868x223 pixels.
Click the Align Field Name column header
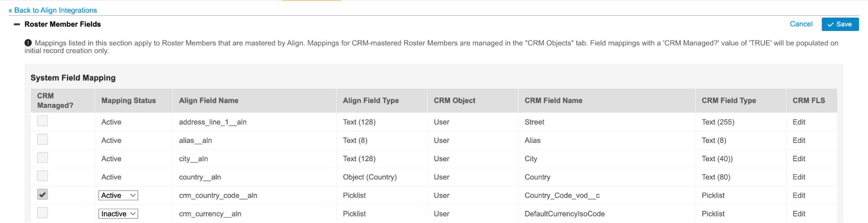[x=208, y=100]
